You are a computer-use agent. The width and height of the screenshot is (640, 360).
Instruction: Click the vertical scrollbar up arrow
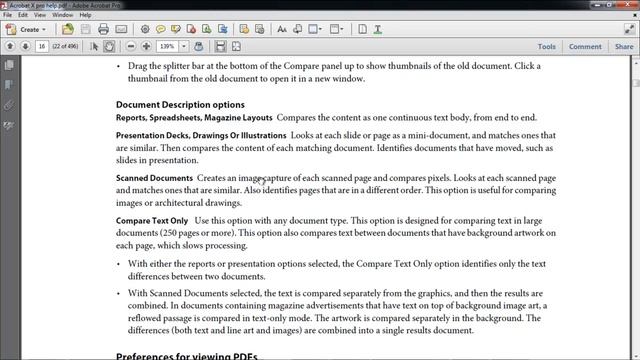636,63
